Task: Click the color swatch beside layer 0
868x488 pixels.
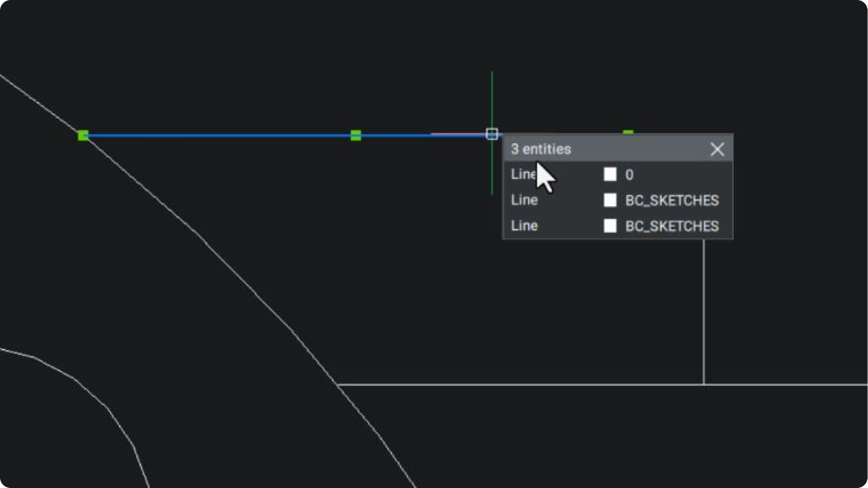Action: [x=610, y=175]
